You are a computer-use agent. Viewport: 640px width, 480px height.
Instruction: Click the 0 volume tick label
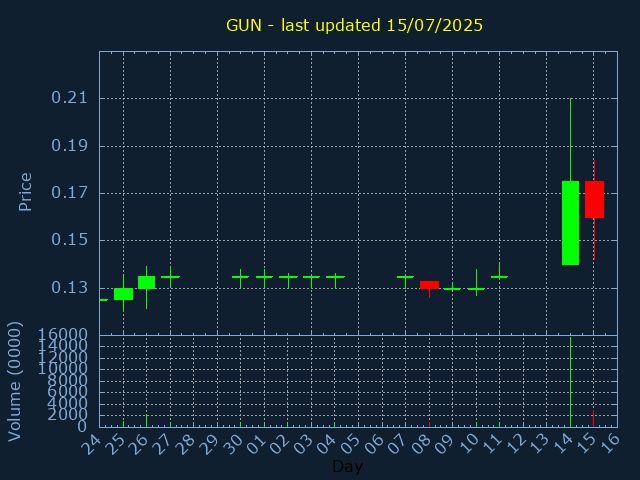(x=82, y=427)
